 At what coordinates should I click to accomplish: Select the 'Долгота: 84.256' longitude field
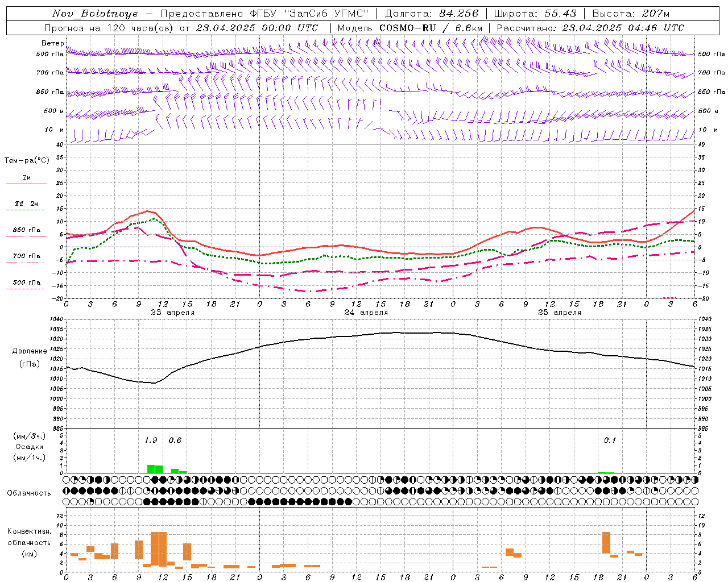432,14
